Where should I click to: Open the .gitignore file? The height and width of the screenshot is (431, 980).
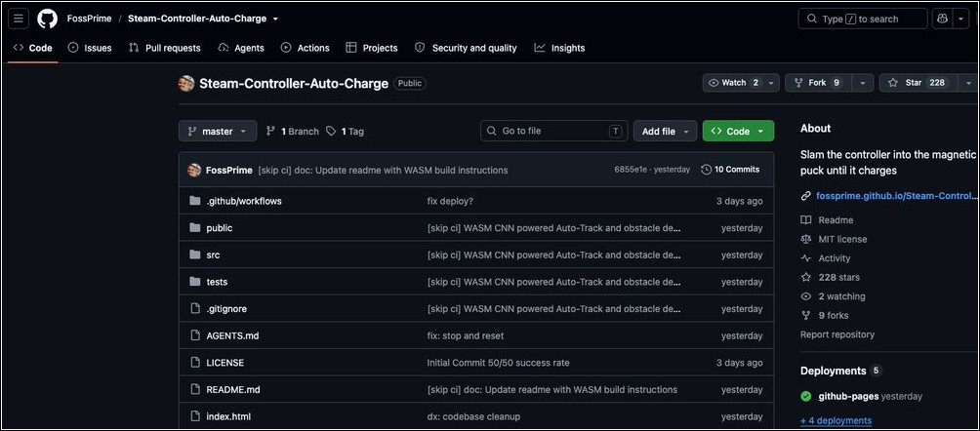click(226, 308)
